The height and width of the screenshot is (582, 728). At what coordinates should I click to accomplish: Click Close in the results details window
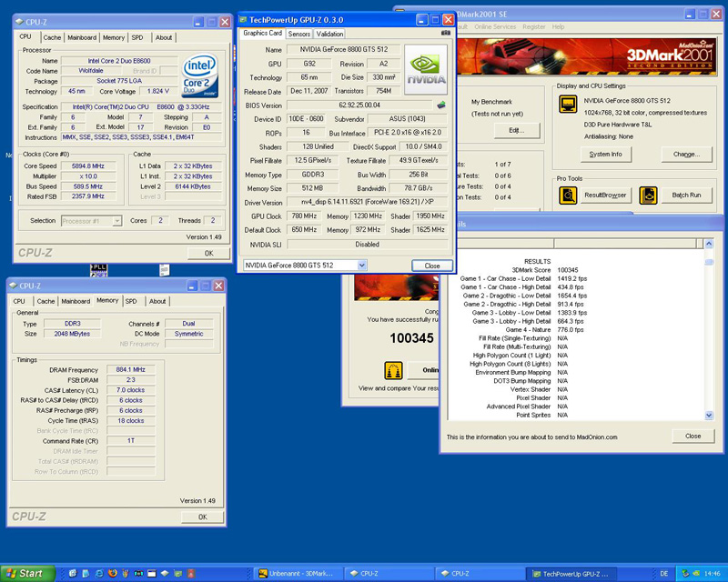[693, 436]
